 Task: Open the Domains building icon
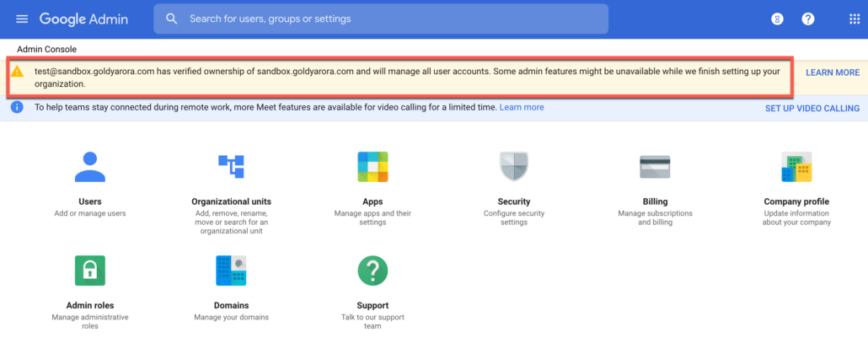click(x=232, y=271)
